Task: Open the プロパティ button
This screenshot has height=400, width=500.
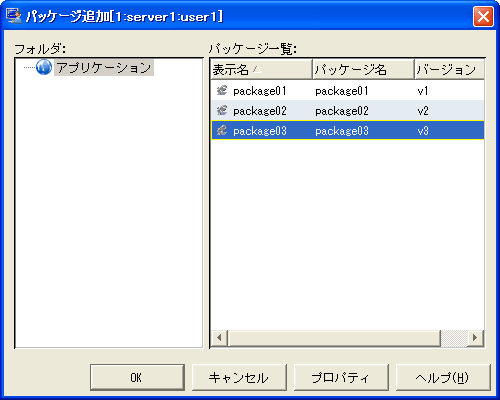Action: point(341,377)
